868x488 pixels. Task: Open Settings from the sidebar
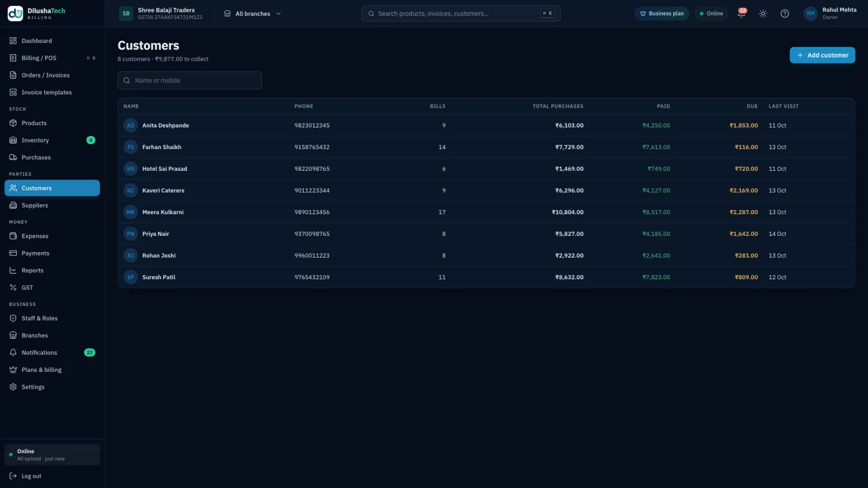52,387
